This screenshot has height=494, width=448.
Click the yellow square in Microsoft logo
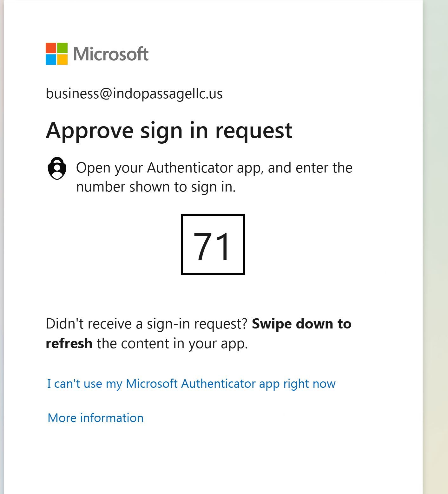click(62, 59)
